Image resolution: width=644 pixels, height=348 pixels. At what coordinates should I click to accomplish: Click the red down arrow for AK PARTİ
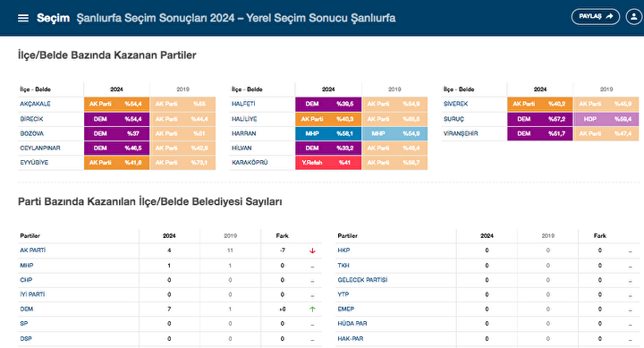tap(312, 250)
